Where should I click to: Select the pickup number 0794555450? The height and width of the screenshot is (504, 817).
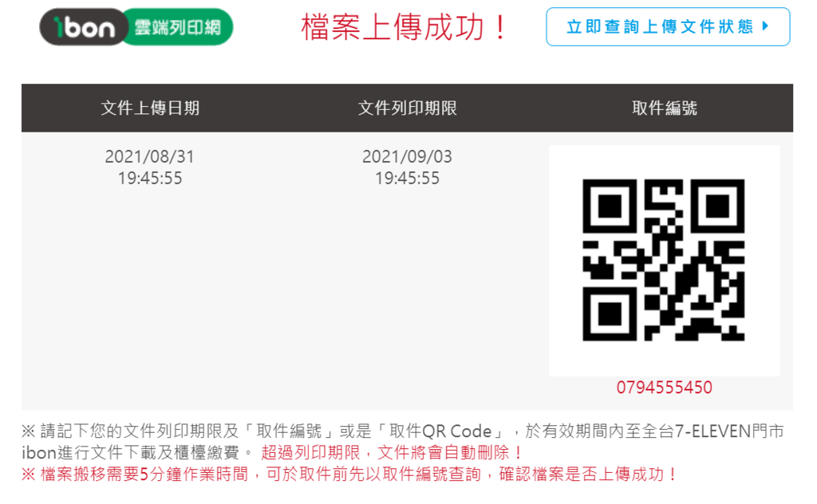coord(665,388)
